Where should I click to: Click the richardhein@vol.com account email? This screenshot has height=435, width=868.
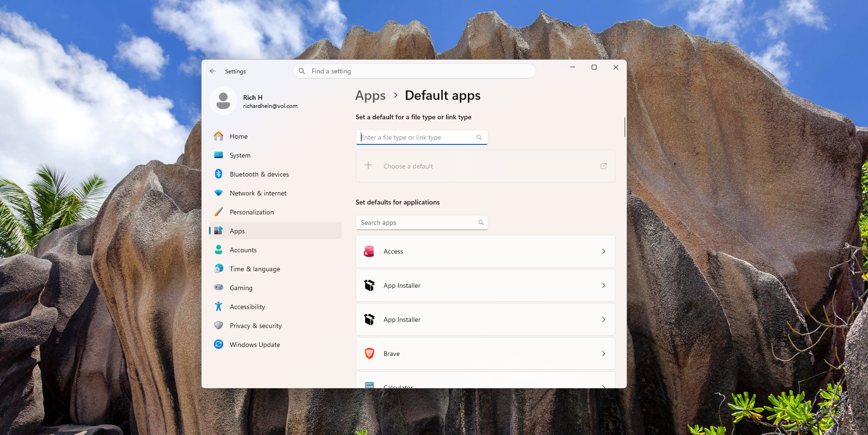pos(270,106)
